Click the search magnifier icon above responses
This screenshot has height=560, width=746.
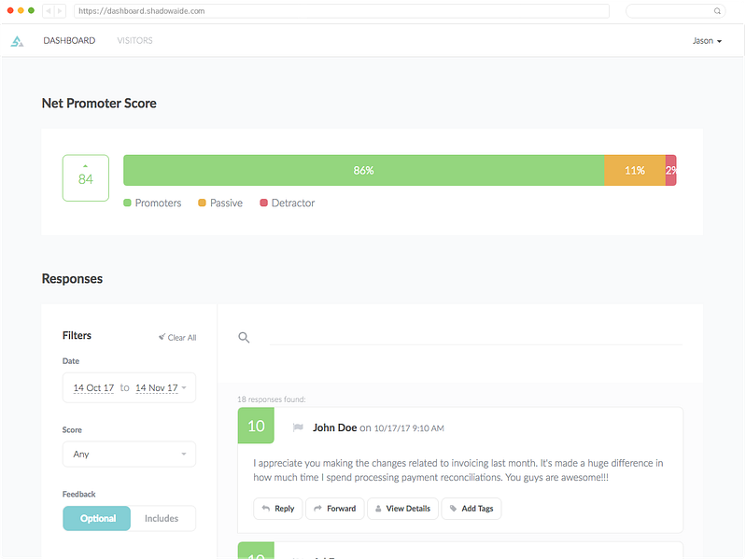click(244, 337)
